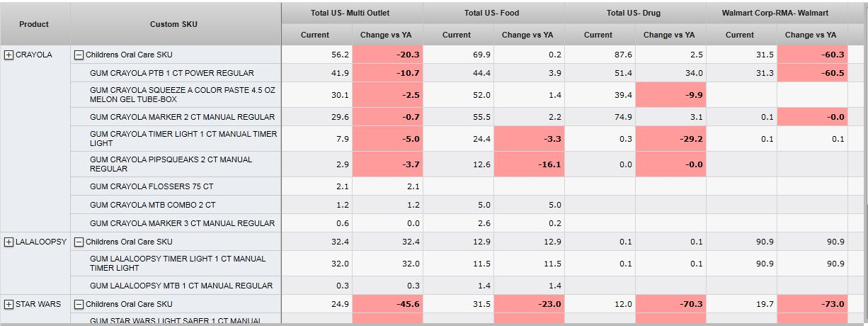Collapse Childrens Oral Care SKU under LALALOOPSY
The width and height of the screenshot is (868, 326).
point(79,242)
